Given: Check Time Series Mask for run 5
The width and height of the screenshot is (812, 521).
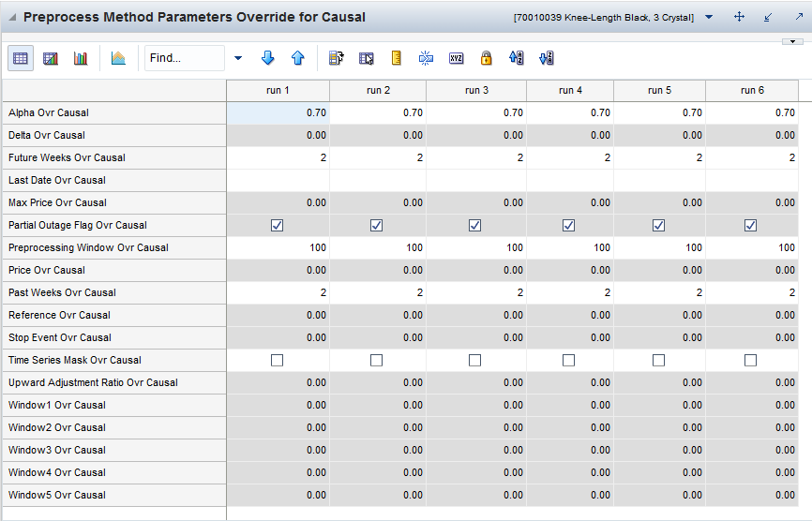Looking at the screenshot, I should [x=659, y=360].
